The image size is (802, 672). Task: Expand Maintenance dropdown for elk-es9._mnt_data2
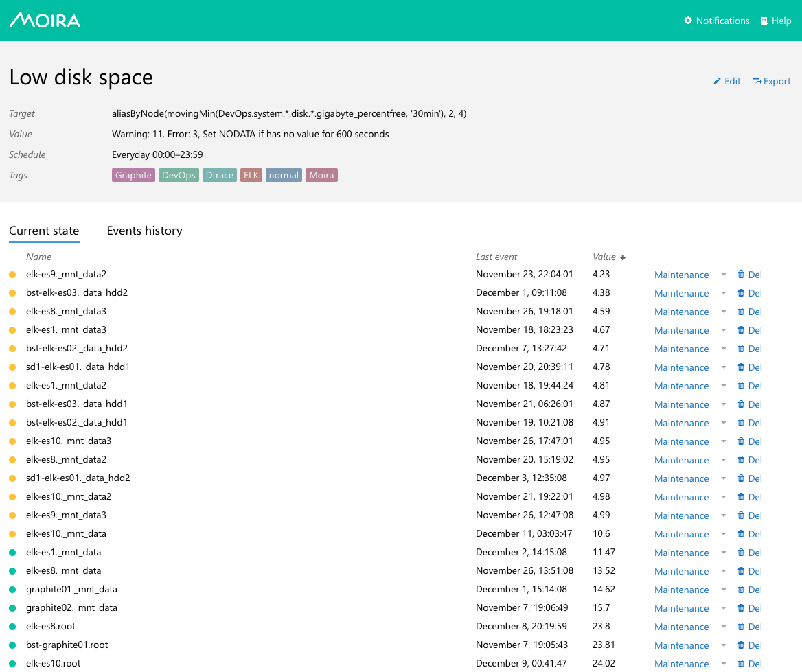723,275
